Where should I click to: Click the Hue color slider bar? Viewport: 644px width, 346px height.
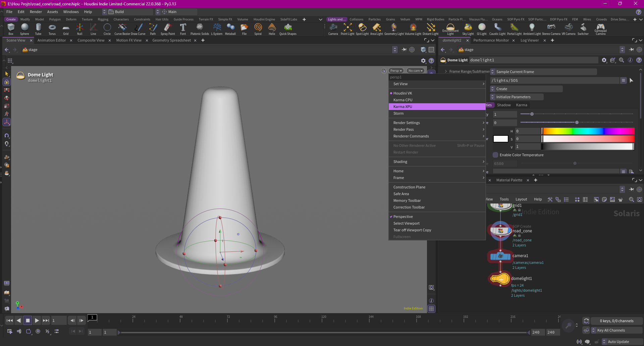coord(589,131)
